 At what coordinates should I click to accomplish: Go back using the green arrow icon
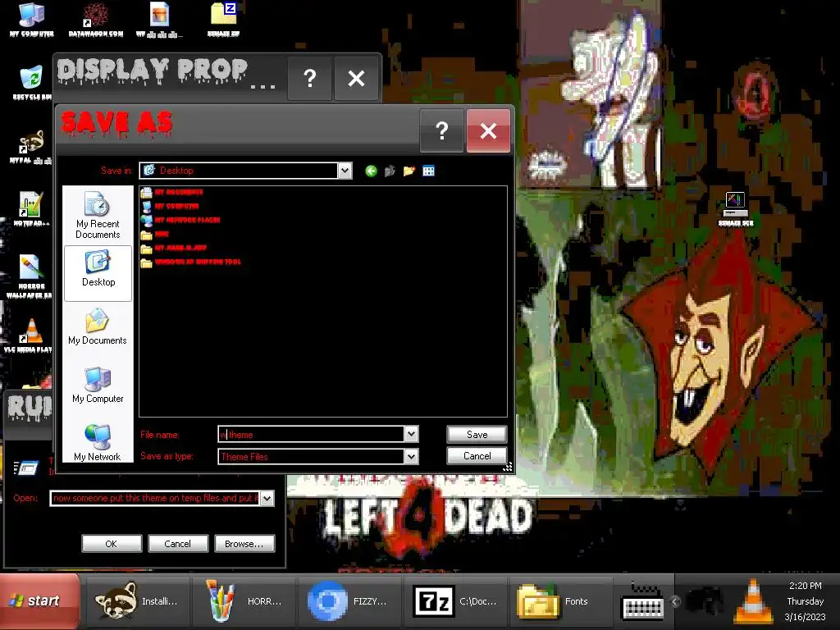pos(371,171)
